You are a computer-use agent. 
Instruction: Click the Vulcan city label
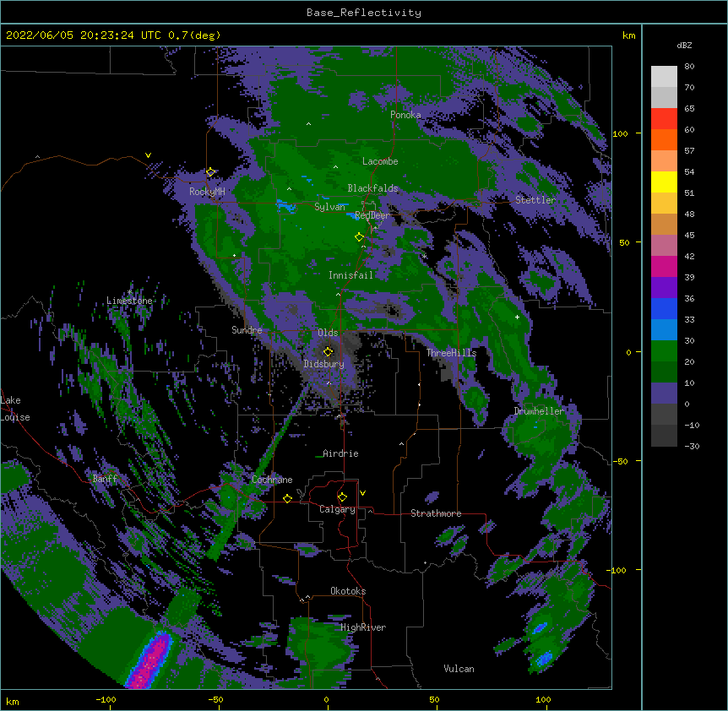click(x=459, y=669)
